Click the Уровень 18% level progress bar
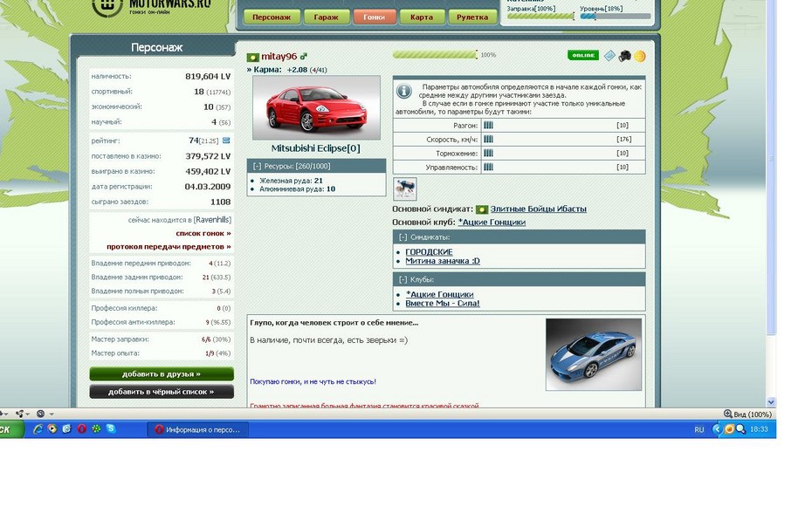 pyautogui.click(x=616, y=17)
